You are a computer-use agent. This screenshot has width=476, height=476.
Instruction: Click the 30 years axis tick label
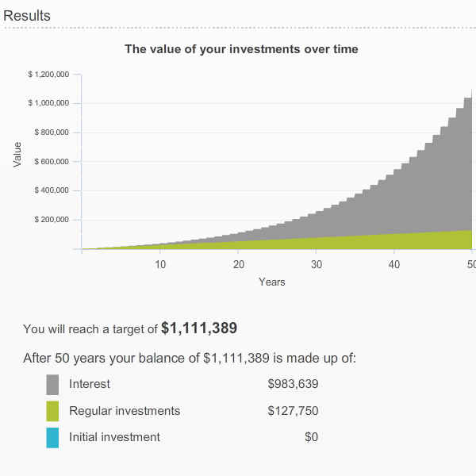point(317,265)
